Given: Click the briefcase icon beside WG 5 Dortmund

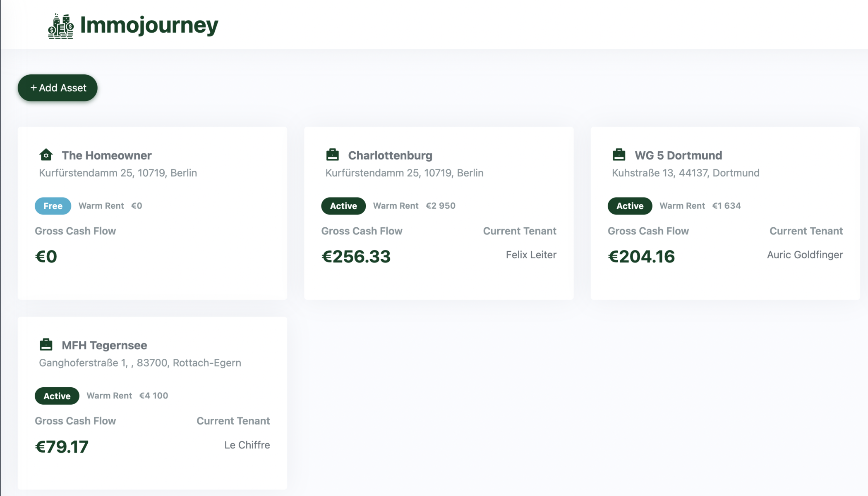Looking at the screenshot, I should coord(619,155).
